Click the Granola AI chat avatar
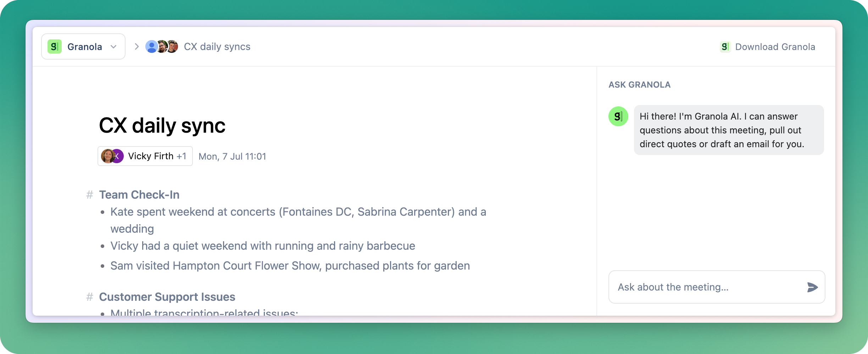This screenshot has height=354, width=868. pyautogui.click(x=618, y=116)
